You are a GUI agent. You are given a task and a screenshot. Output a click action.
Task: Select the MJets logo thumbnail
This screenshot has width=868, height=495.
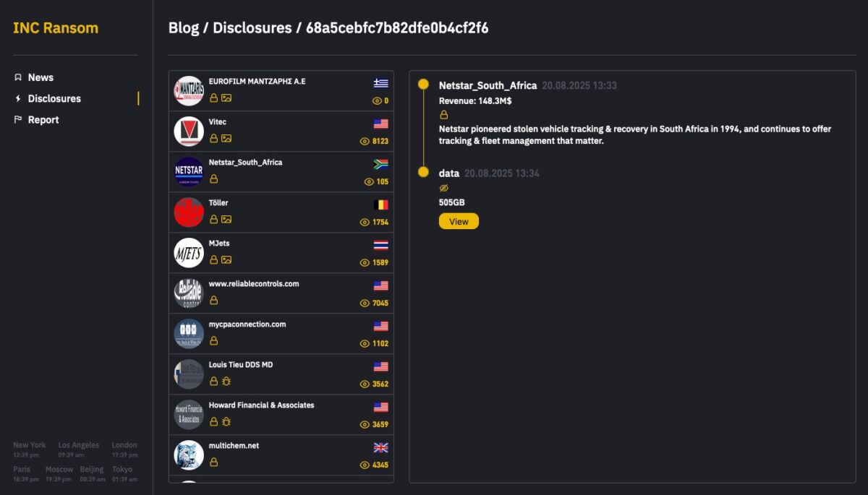point(189,253)
